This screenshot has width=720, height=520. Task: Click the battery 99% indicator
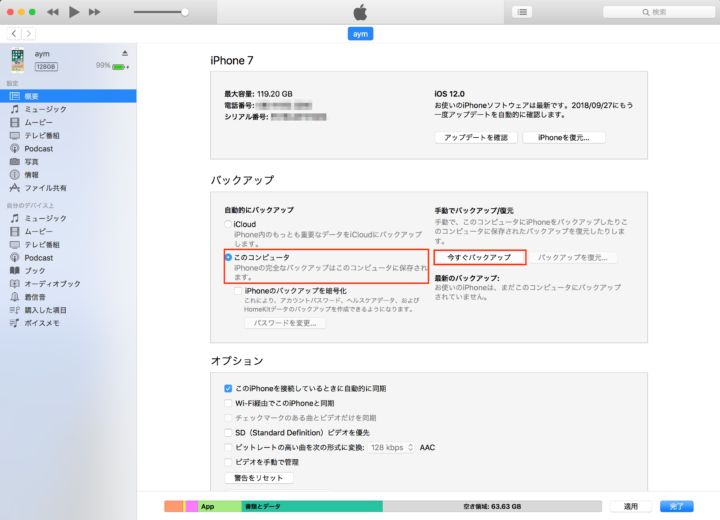coord(112,66)
